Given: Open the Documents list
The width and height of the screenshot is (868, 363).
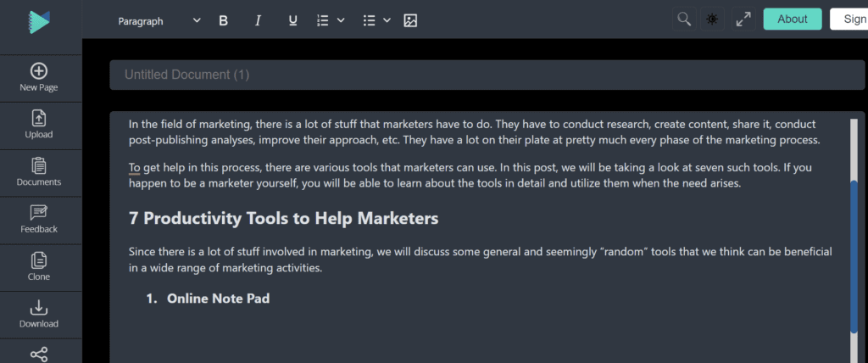Looking at the screenshot, I should click(39, 172).
